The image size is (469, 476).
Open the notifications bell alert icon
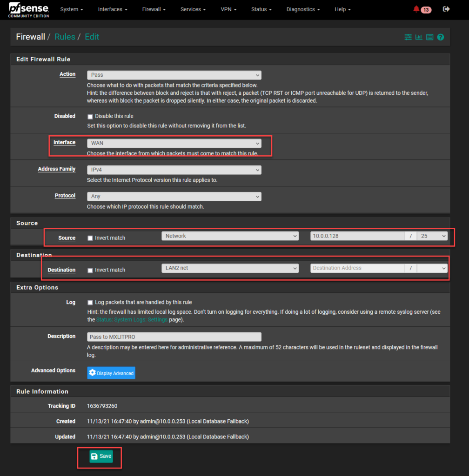point(416,9)
